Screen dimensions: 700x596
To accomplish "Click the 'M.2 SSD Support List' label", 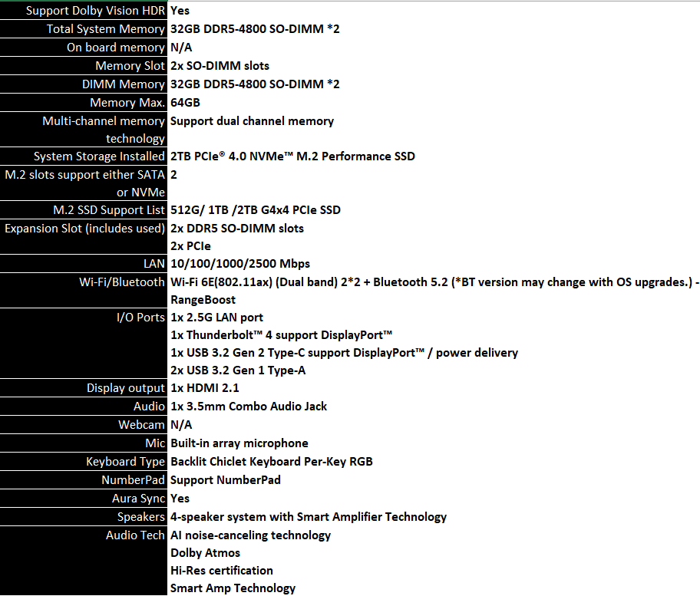I will pyautogui.click(x=109, y=210).
